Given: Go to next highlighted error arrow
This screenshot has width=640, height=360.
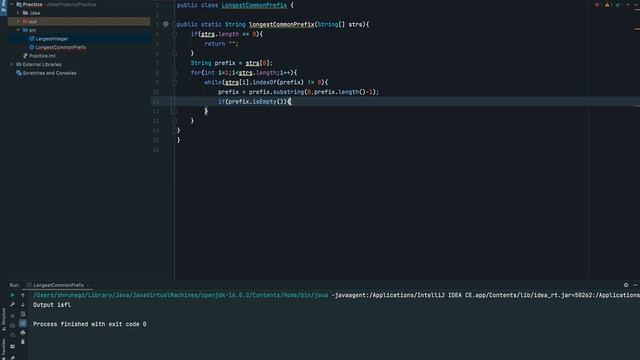Looking at the screenshot, I should [x=636, y=5].
